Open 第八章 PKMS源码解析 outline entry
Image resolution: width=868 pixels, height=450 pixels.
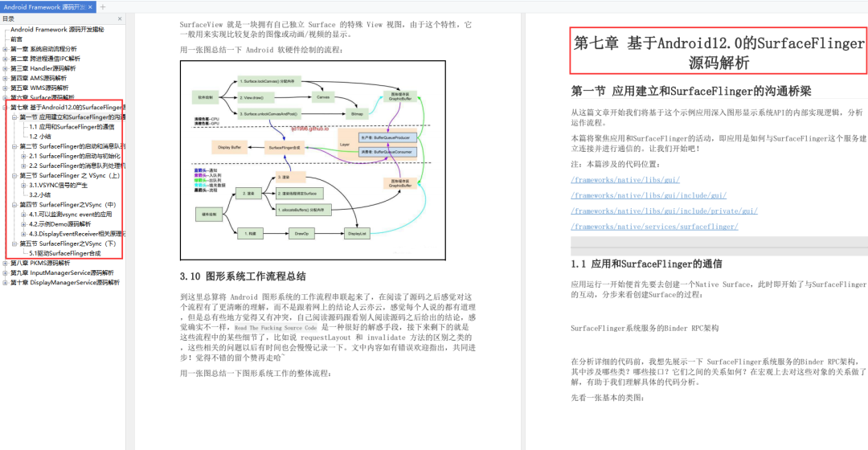(40, 264)
